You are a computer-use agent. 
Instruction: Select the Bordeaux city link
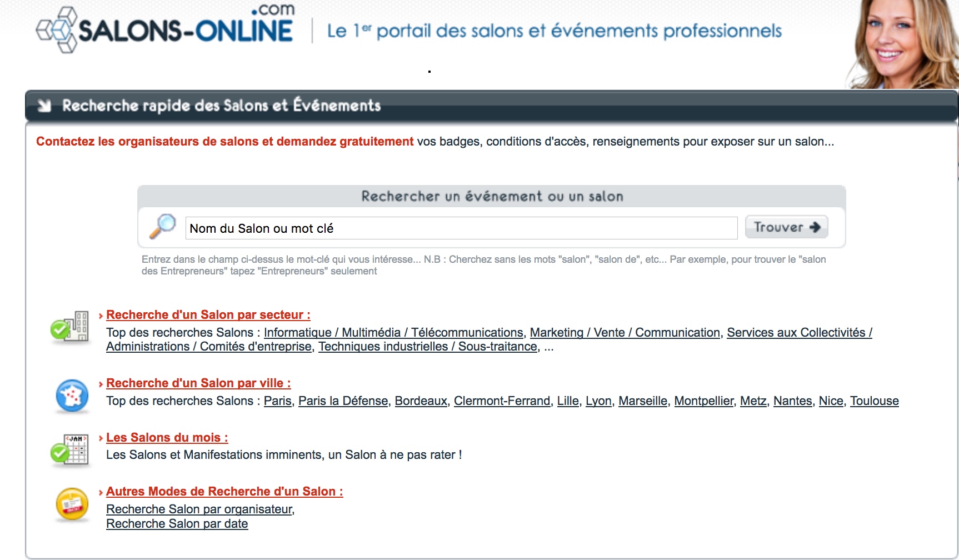click(421, 401)
